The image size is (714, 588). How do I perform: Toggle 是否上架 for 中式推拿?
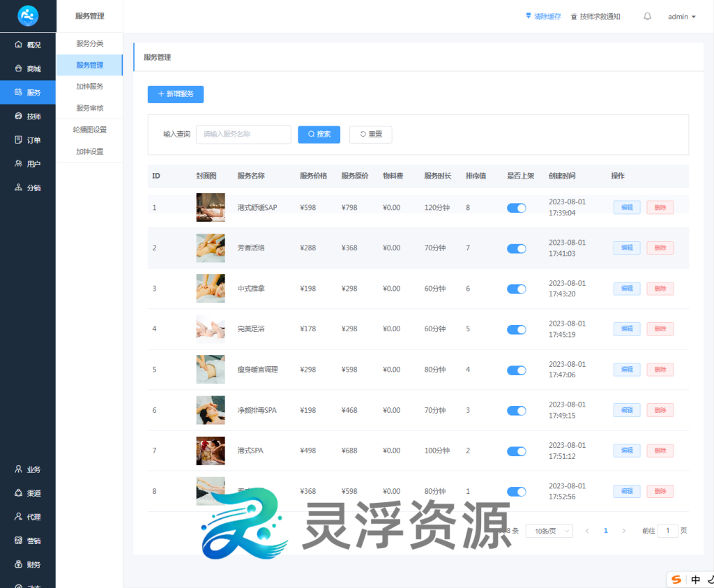517,289
